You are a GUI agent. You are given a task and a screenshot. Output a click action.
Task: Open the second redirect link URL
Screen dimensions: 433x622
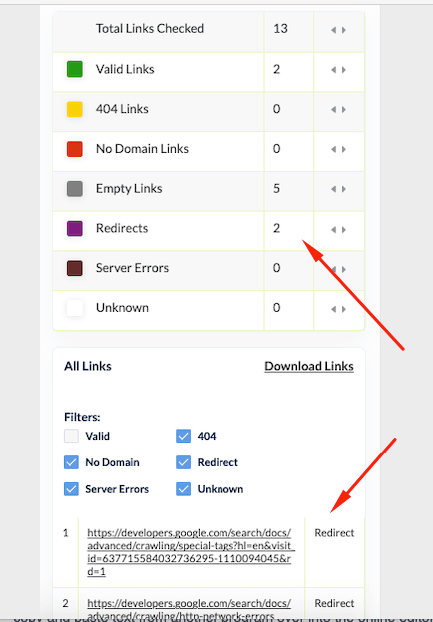tap(189, 610)
